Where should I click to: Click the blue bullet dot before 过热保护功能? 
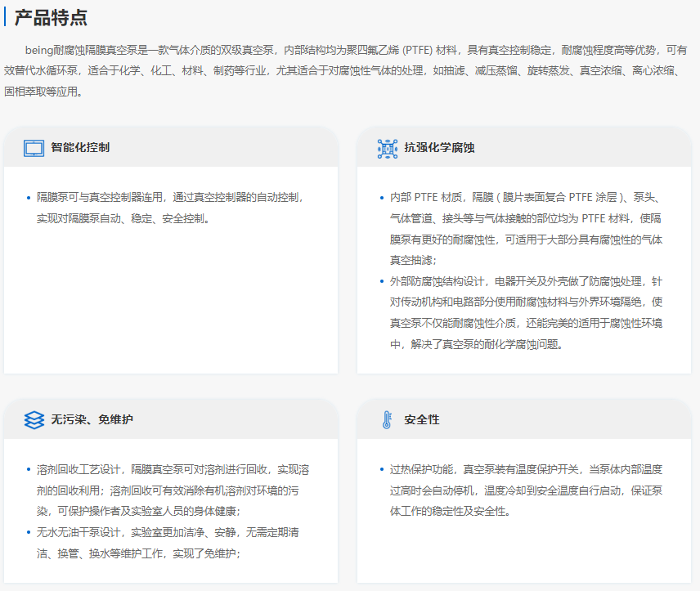pos(381,470)
